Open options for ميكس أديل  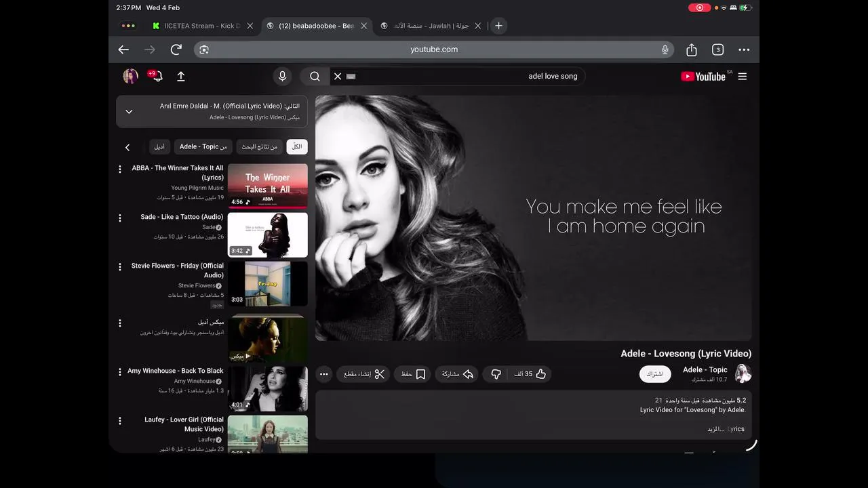pos(120,323)
